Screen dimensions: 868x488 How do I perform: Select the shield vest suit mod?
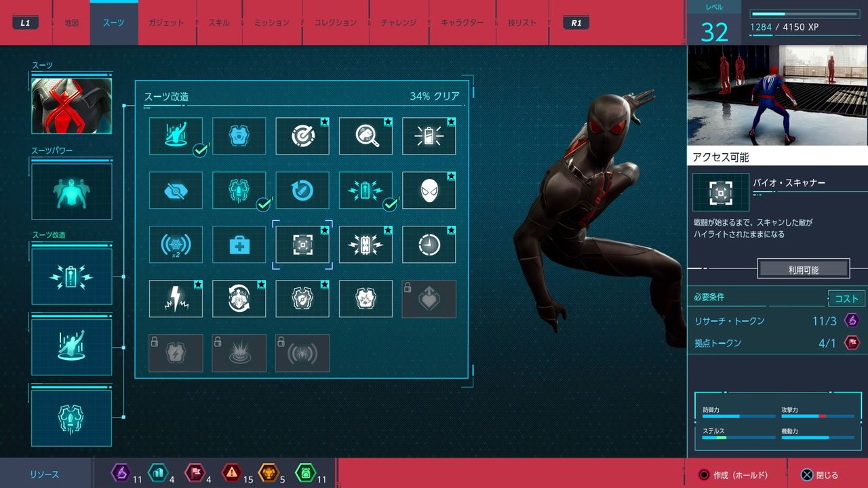click(x=302, y=299)
